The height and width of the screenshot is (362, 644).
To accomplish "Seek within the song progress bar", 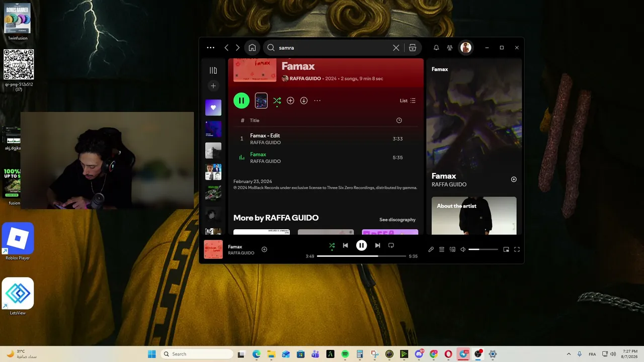I will (361, 256).
